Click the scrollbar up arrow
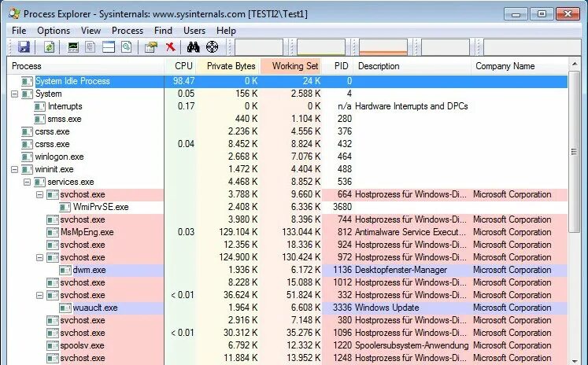 [574, 64]
